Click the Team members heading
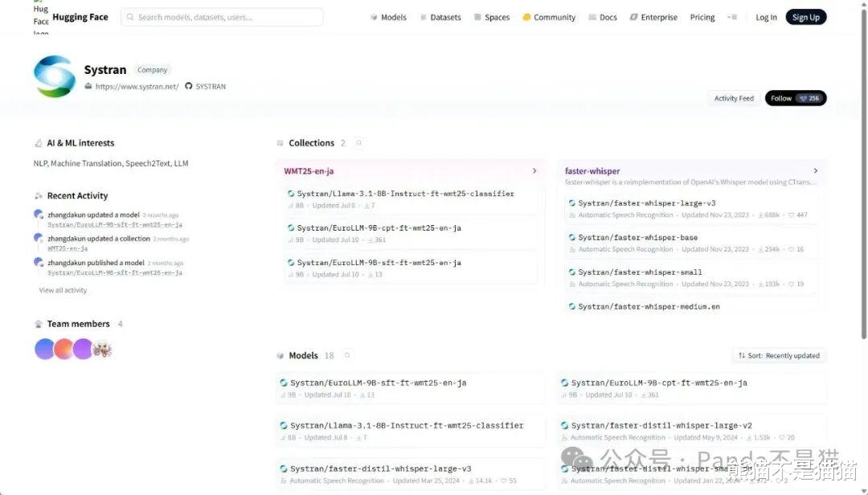The width and height of the screenshot is (868, 495). [78, 324]
